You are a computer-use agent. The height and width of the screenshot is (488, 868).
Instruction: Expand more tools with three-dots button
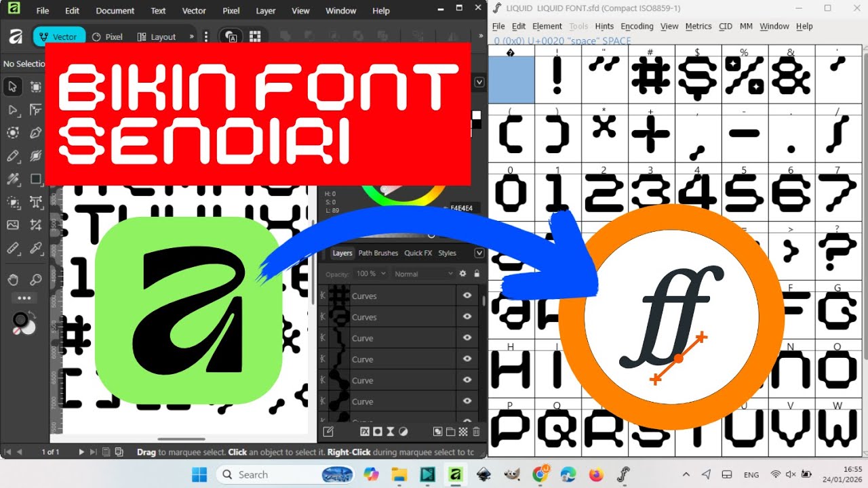[x=24, y=298]
